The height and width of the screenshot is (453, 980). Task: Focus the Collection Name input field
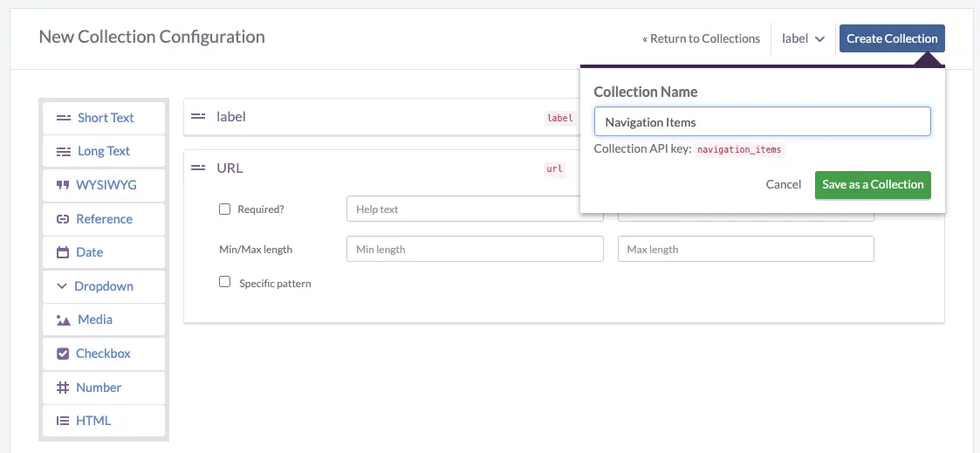coord(762,122)
